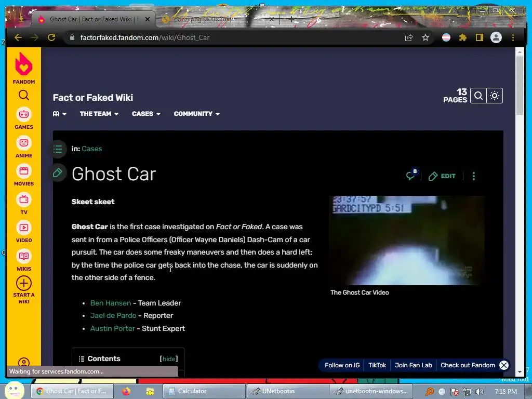Image resolution: width=532 pixels, height=399 pixels.
Task: Open the Chrome three-dot menu
Action: tap(513, 37)
